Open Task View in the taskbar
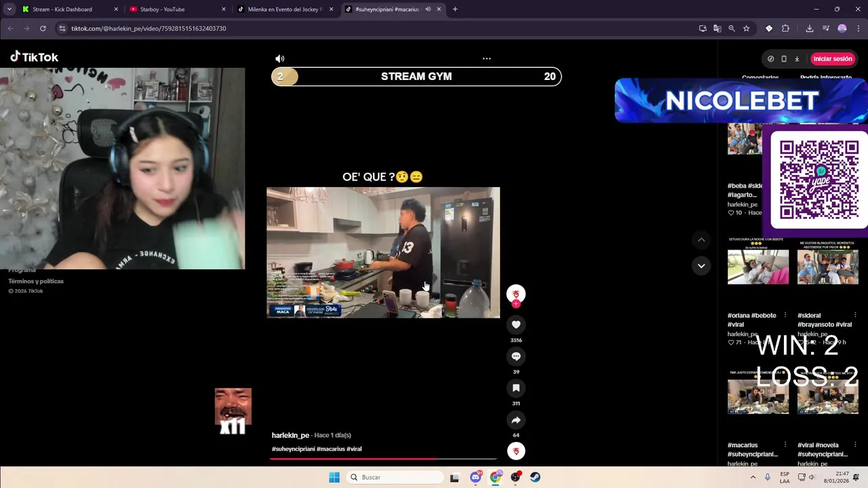Screen dimensions: 868x488 coord(454,477)
